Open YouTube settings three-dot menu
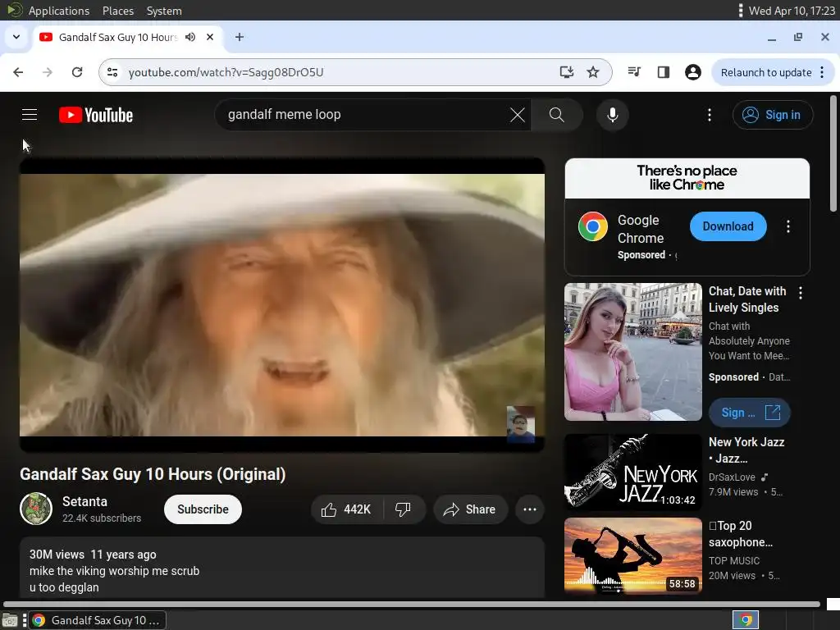Image resolution: width=840 pixels, height=630 pixels. pyautogui.click(x=710, y=115)
